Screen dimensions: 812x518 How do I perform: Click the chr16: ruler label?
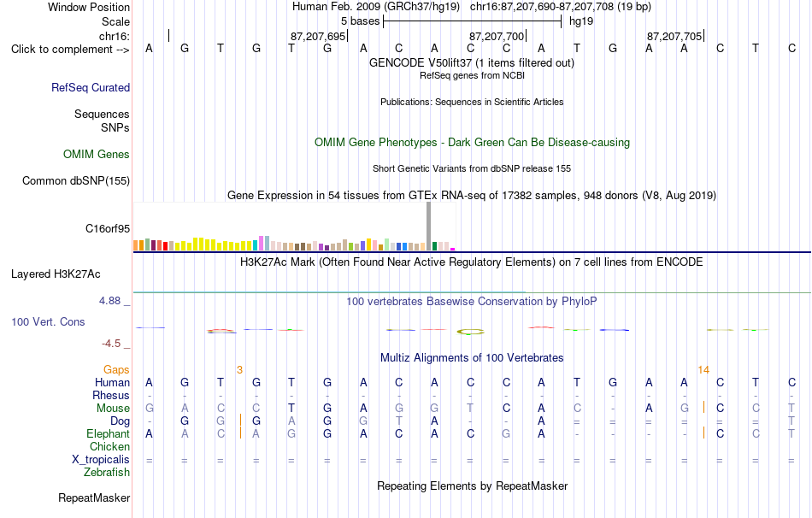tap(115, 36)
